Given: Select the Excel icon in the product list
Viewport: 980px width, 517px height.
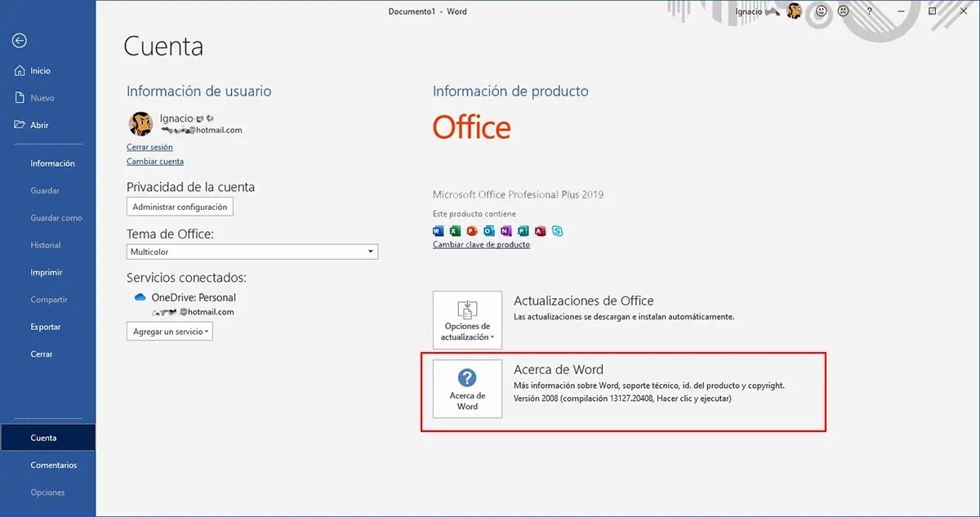Looking at the screenshot, I should [x=456, y=231].
